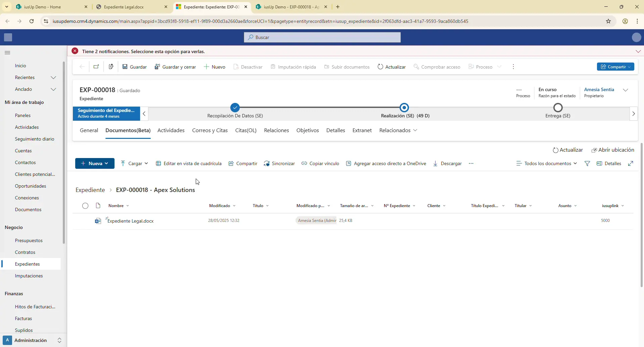Click the main page vertical scrollbar
Viewport: 644px width, 347px height.
click(642, 215)
